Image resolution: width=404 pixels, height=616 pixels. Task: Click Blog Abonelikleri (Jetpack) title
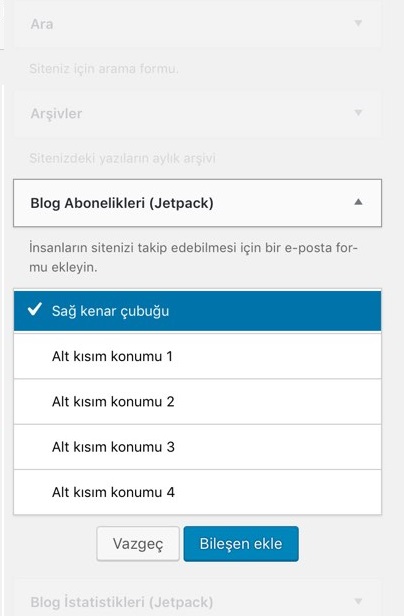click(122, 203)
